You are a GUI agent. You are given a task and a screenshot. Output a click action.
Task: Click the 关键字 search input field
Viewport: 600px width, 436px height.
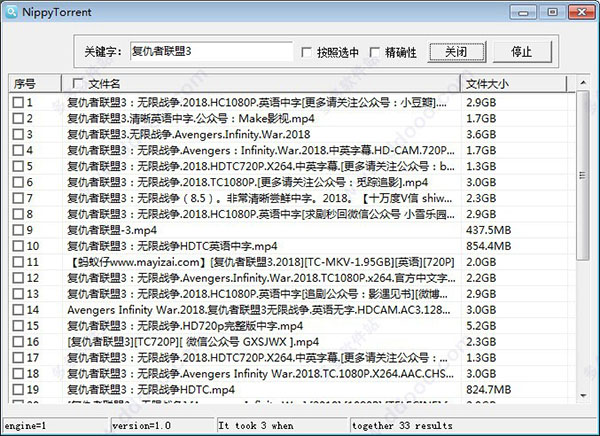click(x=212, y=51)
